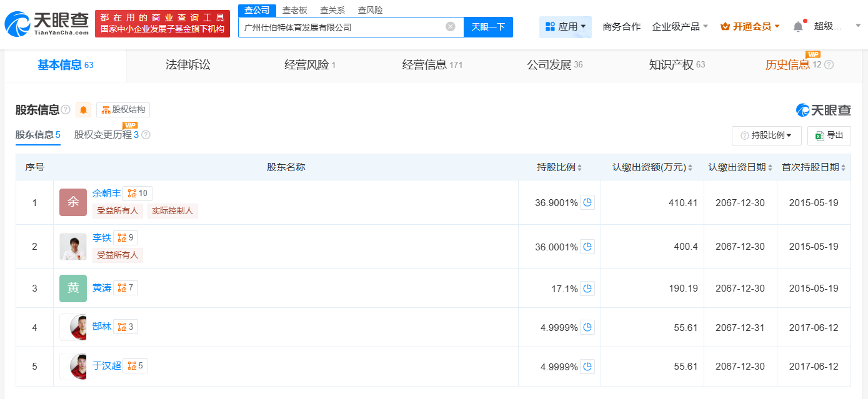This screenshot has width=868, height=399.
Task: Open pie chart icon for 黄涛's 17.1% share
Action: (x=587, y=288)
